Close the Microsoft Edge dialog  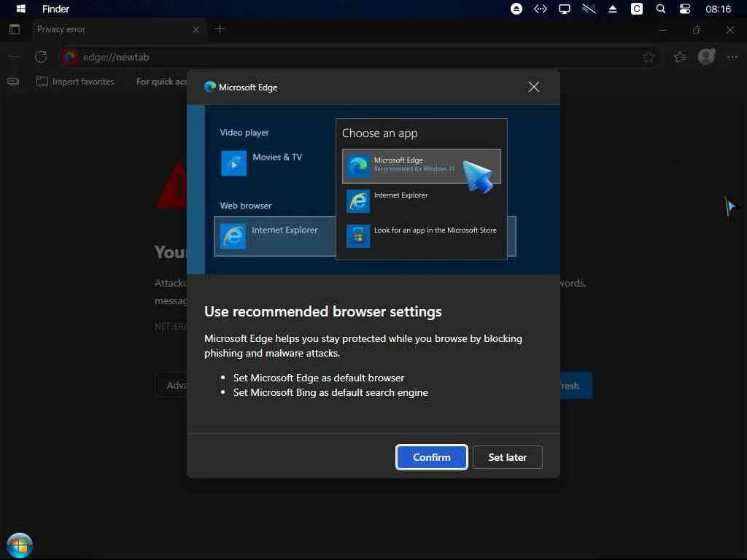pyautogui.click(x=533, y=87)
